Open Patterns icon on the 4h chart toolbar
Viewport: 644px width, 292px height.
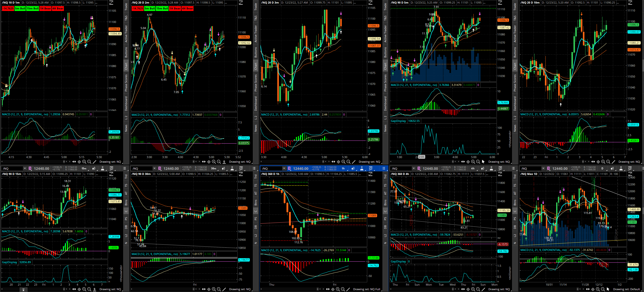click(x=500, y=168)
